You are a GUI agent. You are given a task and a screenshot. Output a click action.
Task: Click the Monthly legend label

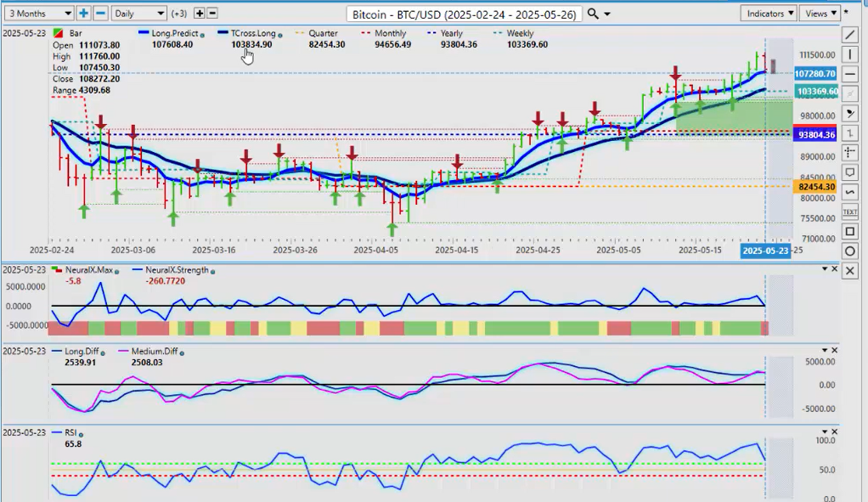pyautogui.click(x=391, y=33)
